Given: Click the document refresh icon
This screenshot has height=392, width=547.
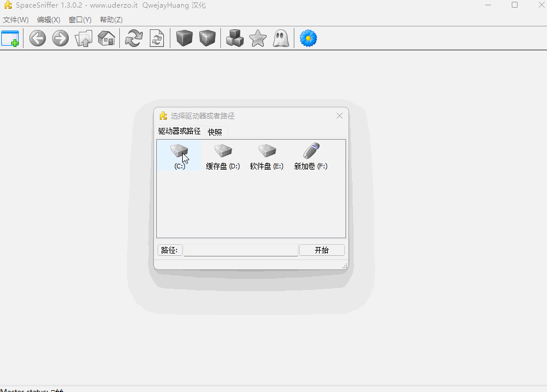Looking at the screenshot, I should point(157,39).
